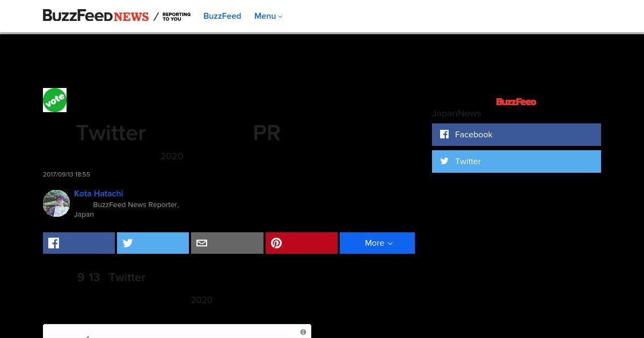Share article via Facebook icon button
Viewport: 644px width, 338px height.
[79, 243]
